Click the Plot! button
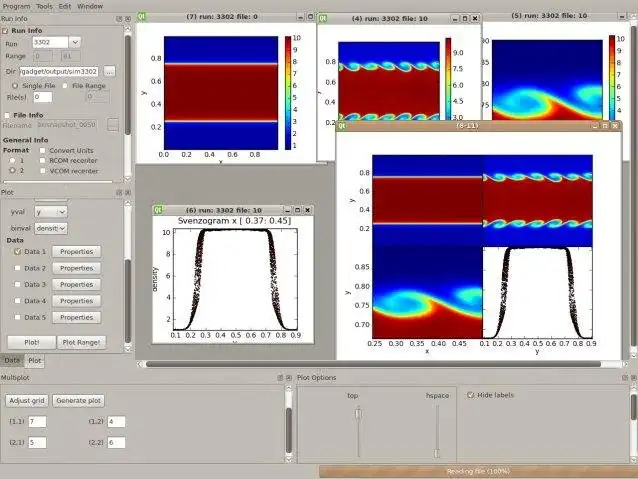This screenshot has width=638, height=479. (x=31, y=342)
